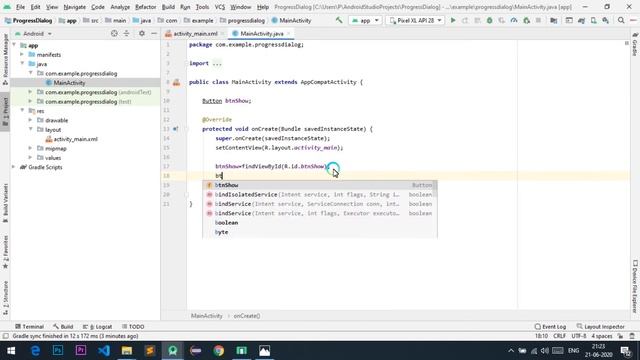Open the TODO tool window
Screen dimensions: 640x360
pyautogui.click(x=133, y=327)
